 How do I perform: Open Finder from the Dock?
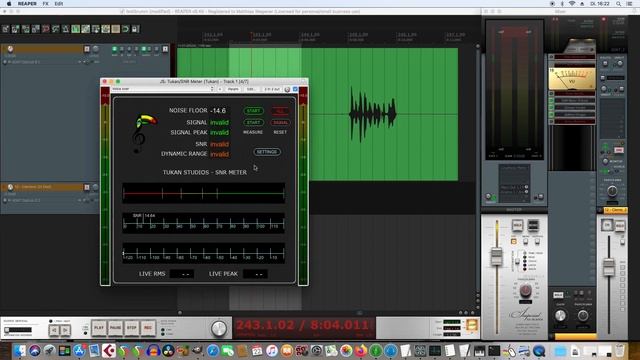coord(20,351)
